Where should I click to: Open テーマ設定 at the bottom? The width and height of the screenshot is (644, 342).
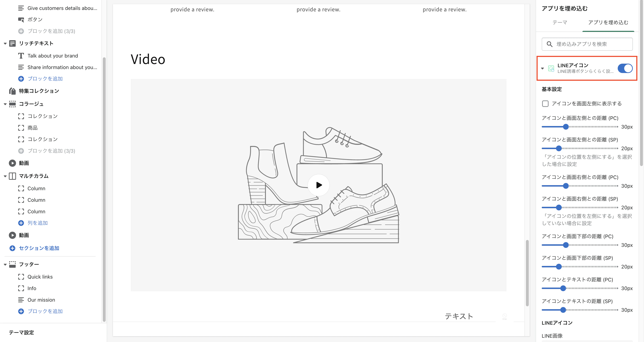pyautogui.click(x=21, y=332)
